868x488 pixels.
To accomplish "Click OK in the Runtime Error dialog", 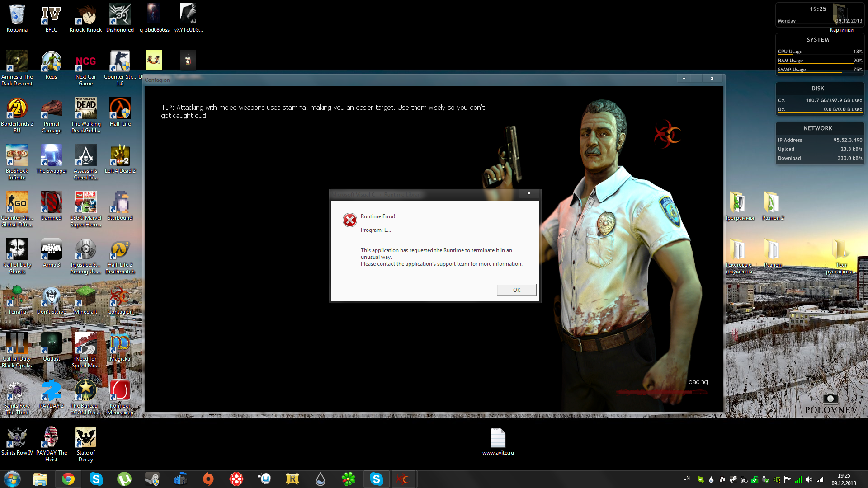I will coord(516,290).
